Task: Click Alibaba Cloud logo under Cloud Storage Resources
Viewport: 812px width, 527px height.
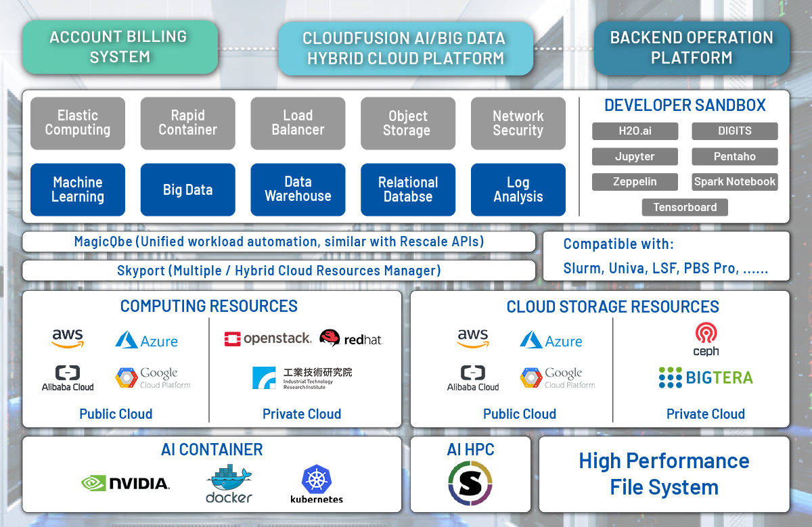Action: click(x=473, y=377)
